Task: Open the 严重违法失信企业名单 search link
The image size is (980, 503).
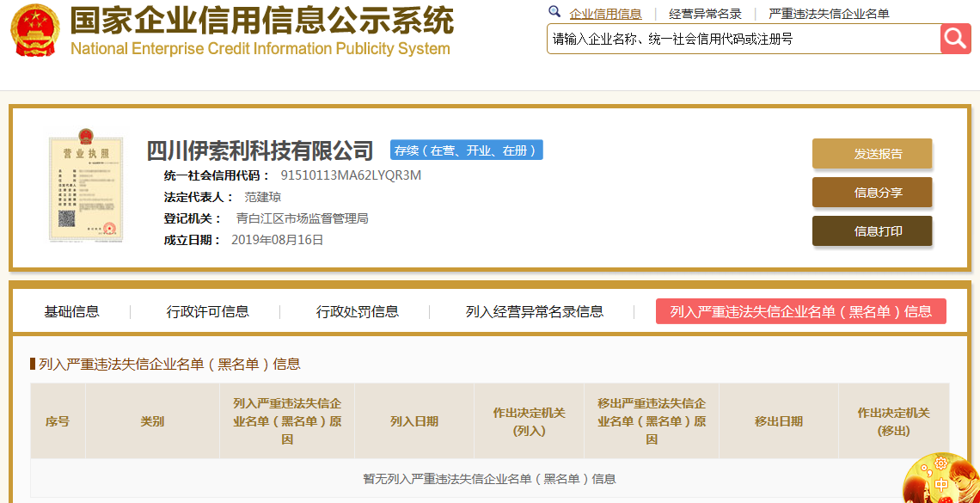Action: tap(829, 14)
